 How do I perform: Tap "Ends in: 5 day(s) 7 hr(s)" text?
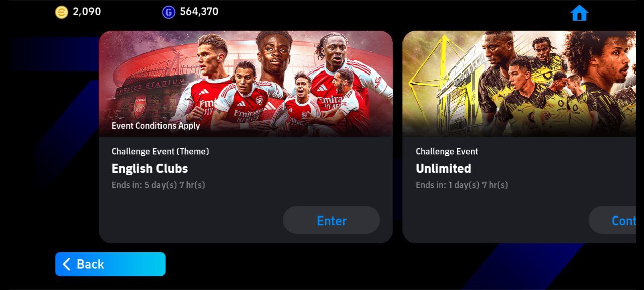tap(158, 185)
